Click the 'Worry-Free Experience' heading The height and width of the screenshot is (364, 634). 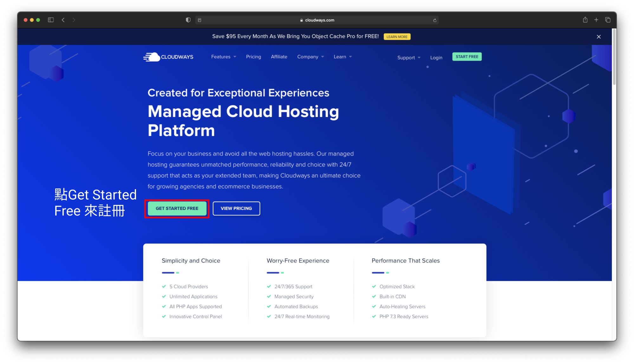click(x=298, y=261)
